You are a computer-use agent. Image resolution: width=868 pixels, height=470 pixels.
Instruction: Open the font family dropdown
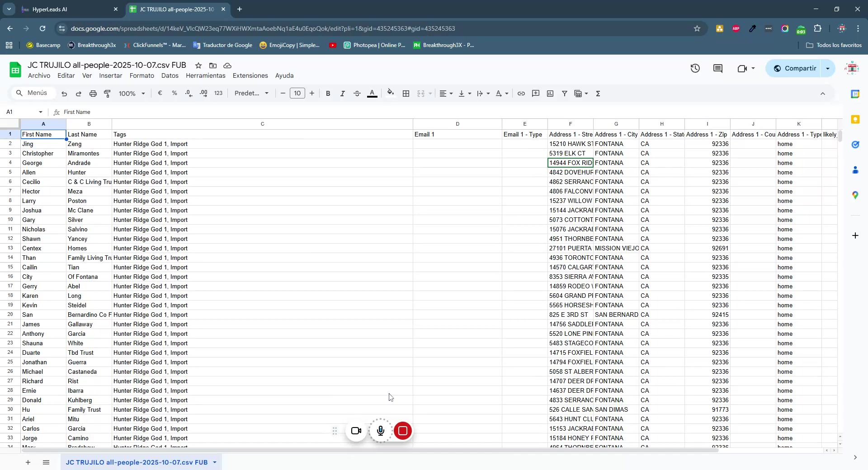coord(251,94)
